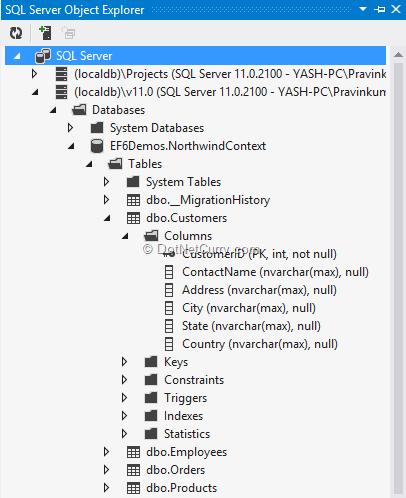406x498 pixels.
Task: Open the window position dropdown arrow
Action: [x=363, y=9]
